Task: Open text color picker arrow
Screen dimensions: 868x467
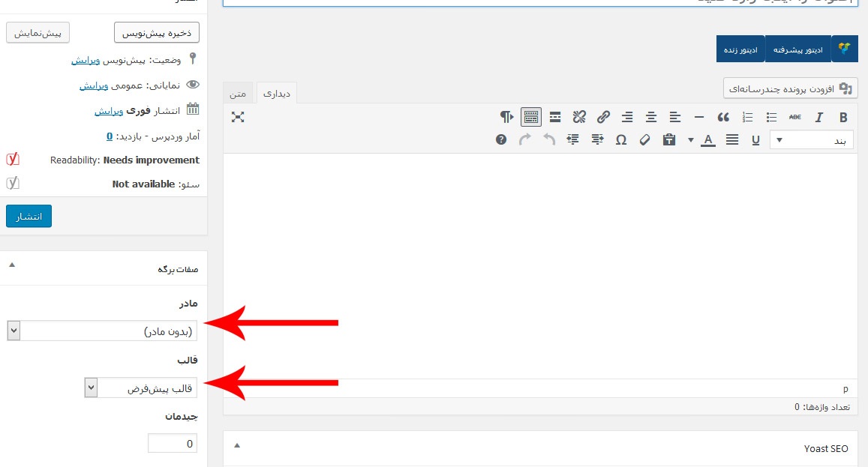Action: pos(691,140)
